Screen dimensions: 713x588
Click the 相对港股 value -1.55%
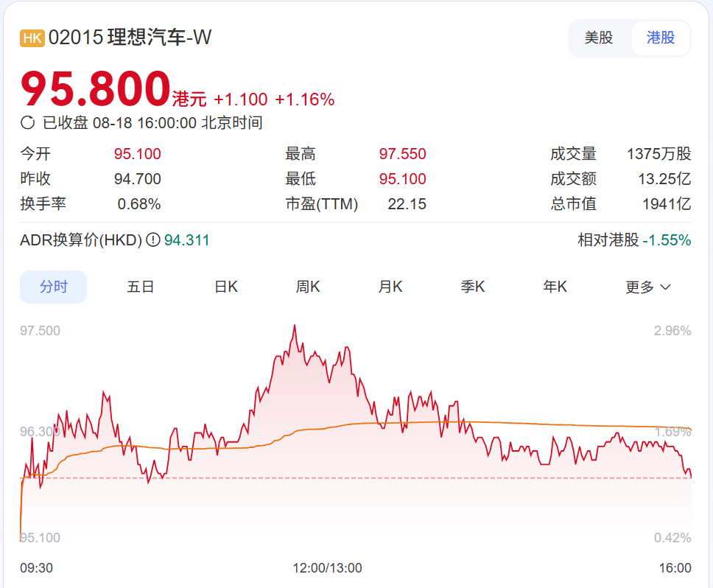pos(667,240)
